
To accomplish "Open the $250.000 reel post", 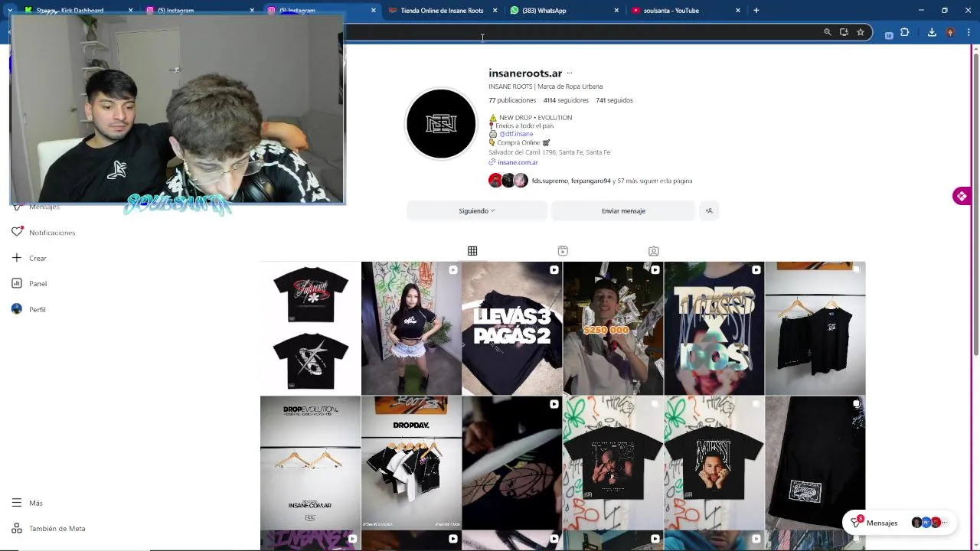I will [613, 328].
